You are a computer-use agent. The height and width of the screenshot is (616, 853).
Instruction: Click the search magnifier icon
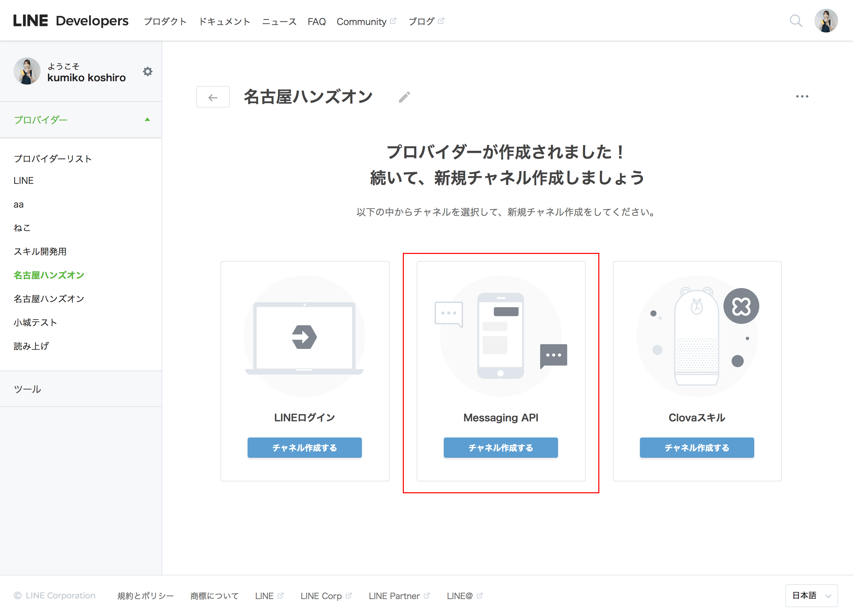point(796,21)
